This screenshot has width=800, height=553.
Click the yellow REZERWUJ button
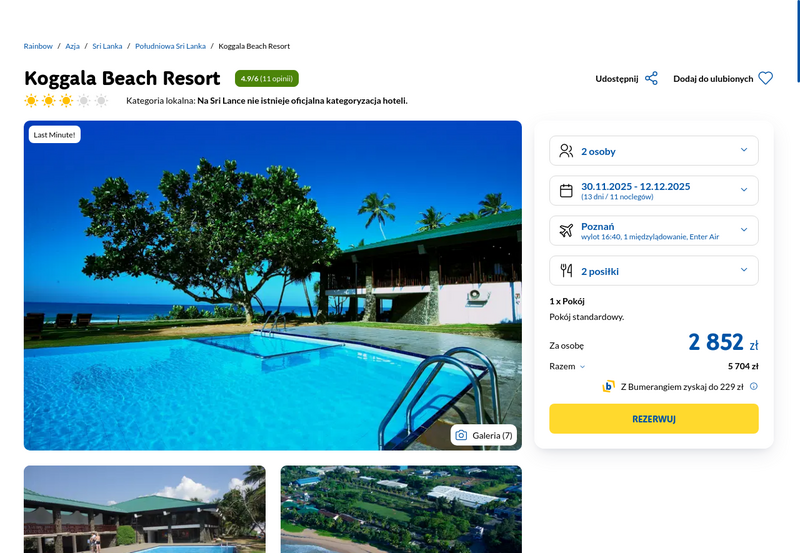coord(654,419)
